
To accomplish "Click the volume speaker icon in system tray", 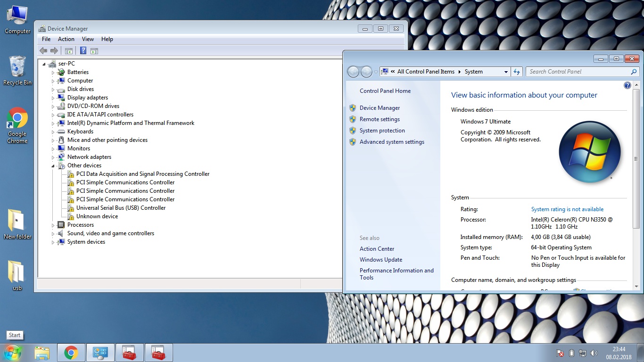I will coord(594,353).
